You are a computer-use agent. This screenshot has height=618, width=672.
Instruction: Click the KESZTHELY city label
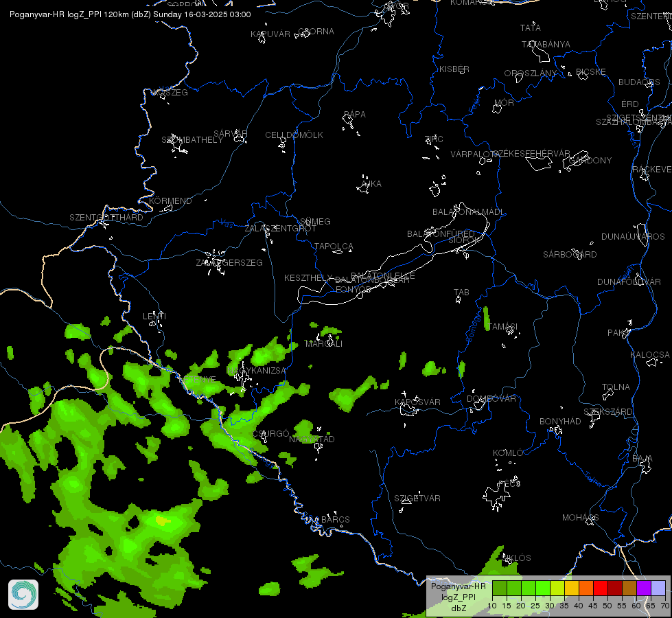308,278
